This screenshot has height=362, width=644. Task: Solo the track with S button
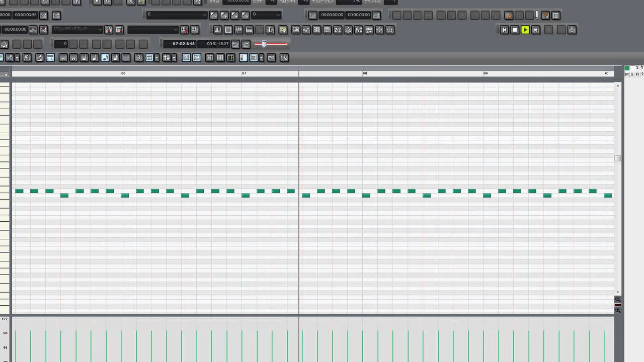(x=632, y=74)
